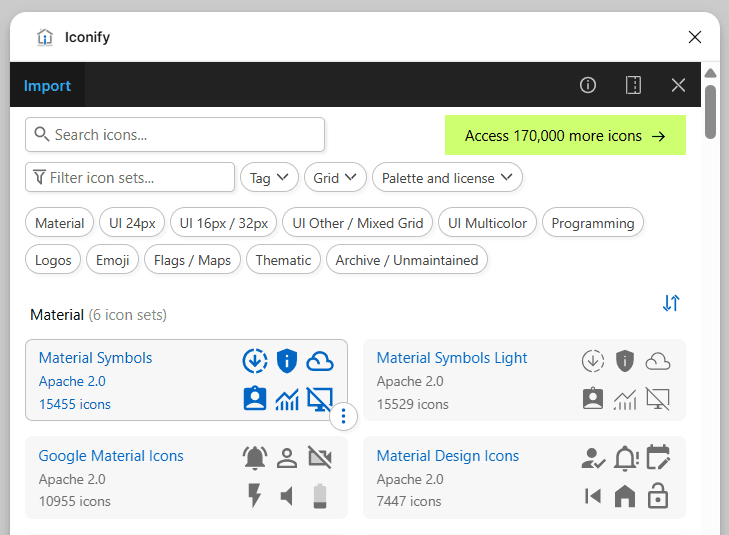Screen dimensions: 729x535
Task: Toggle the layout panel icon in header
Action: 633,85
